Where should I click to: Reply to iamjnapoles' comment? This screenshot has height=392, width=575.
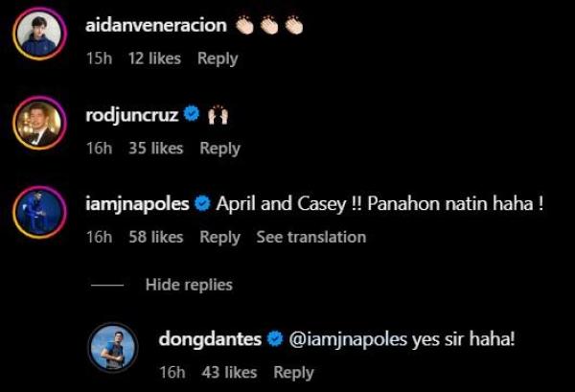point(219,237)
